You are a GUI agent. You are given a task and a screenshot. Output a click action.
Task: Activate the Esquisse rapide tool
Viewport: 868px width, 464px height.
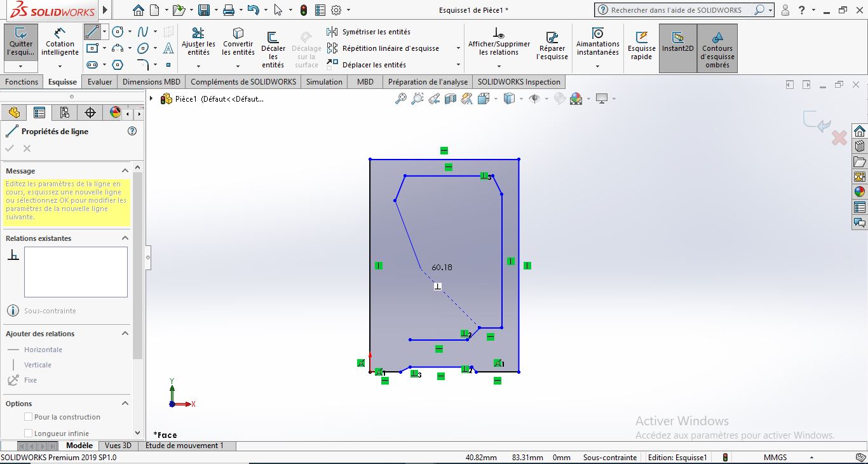[641, 44]
